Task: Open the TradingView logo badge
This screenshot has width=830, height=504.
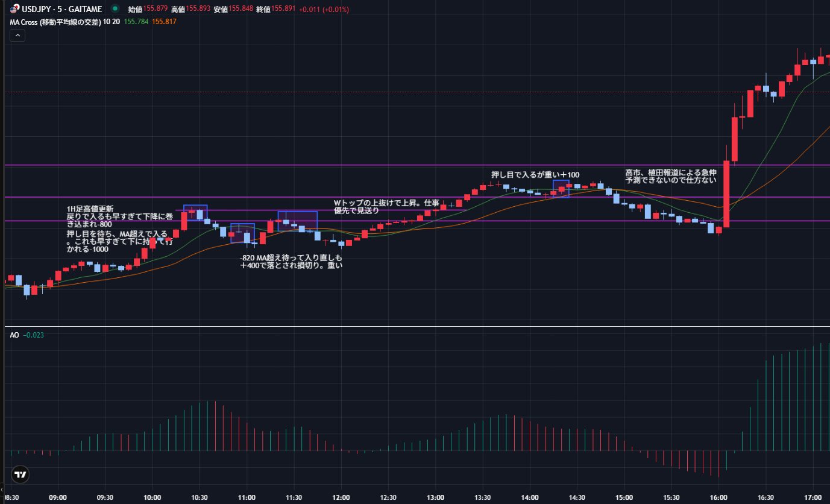Action: (20, 474)
